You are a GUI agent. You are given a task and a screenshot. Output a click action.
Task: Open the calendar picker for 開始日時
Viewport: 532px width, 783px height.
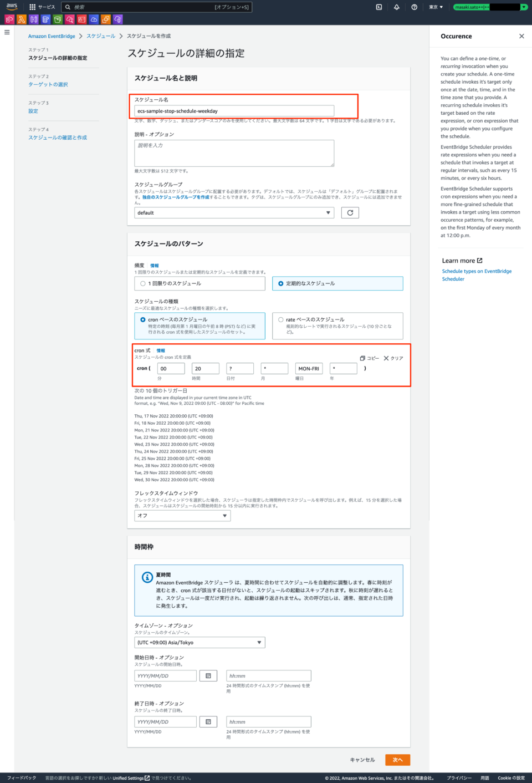click(x=208, y=675)
